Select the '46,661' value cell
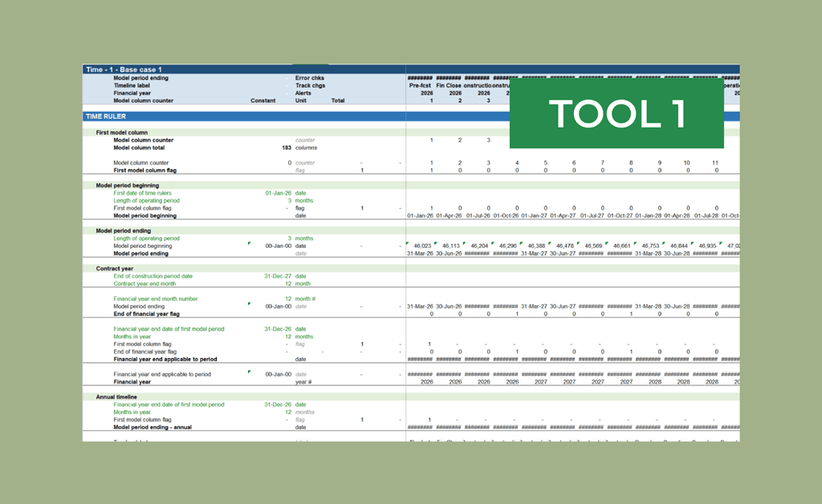The height and width of the screenshot is (504, 822). (x=622, y=246)
